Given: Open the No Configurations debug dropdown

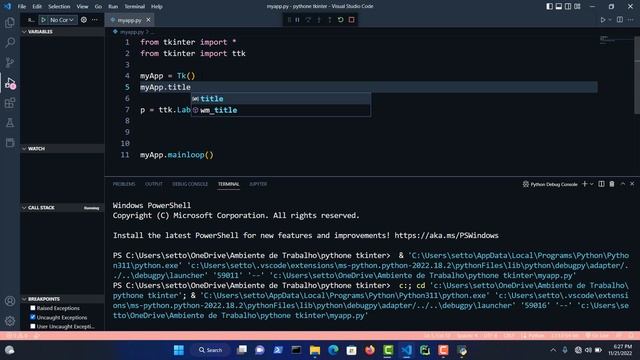Looking at the screenshot, I should click(62, 20).
